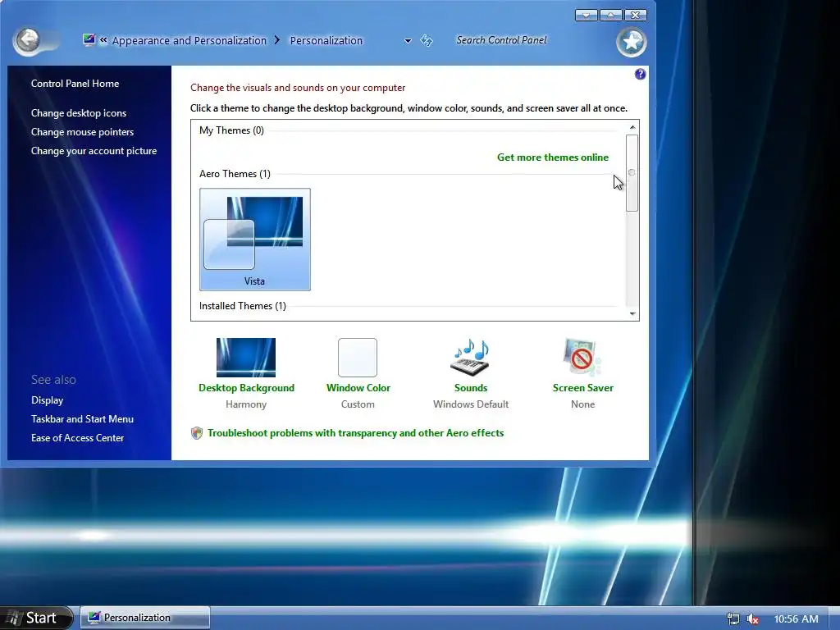
Task: Click the Control Panel icon in address bar
Action: [x=89, y=40]
